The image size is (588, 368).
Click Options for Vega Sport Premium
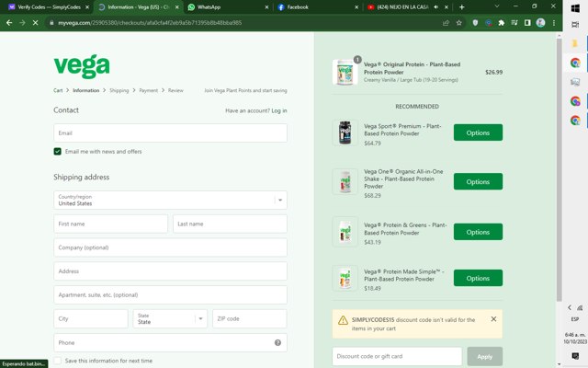pyautogui.click(x=478, y=132)
